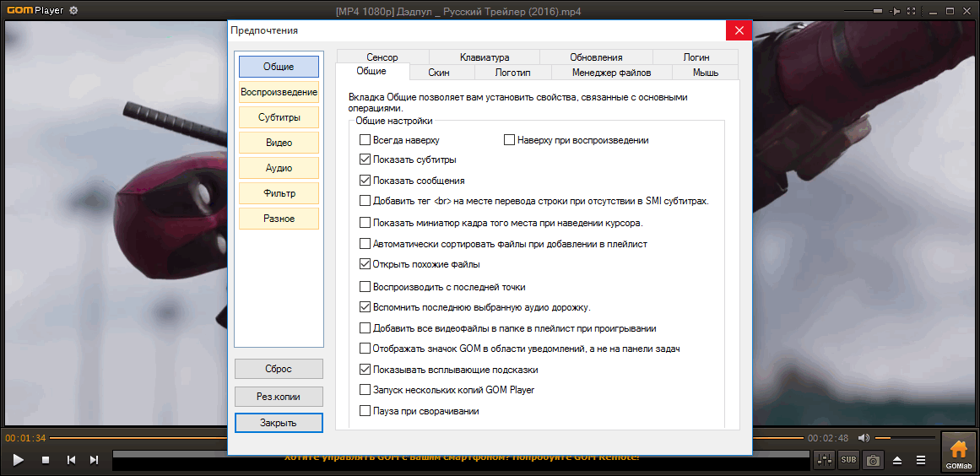Select Субтитры category in sidebar
The image size is (980, 476).
pyautogui.click(x=279, y=116)
